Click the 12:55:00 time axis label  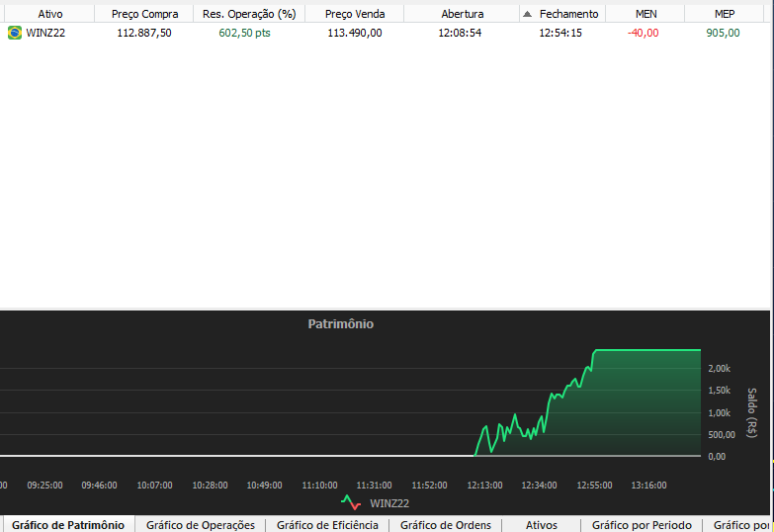click(x=594, y=486)
